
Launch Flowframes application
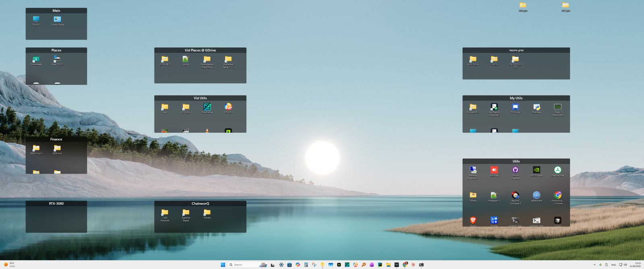coord(207,108)
